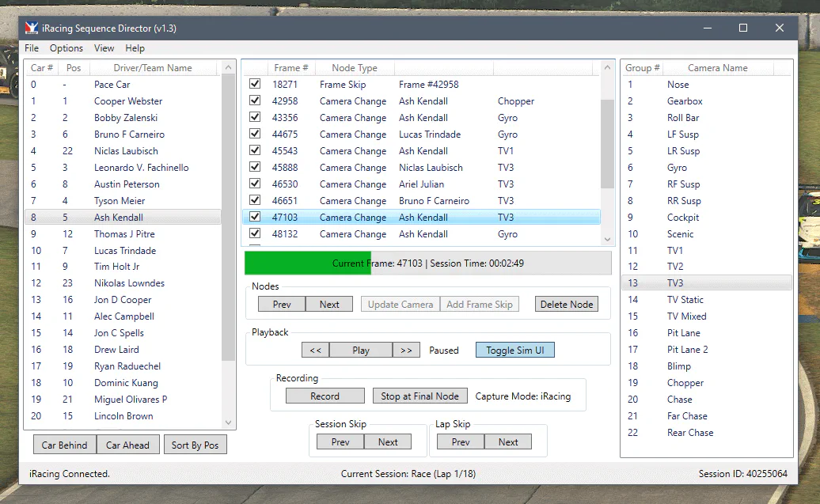
Task: Click the Car Behind button
Action: coord(64,445)
